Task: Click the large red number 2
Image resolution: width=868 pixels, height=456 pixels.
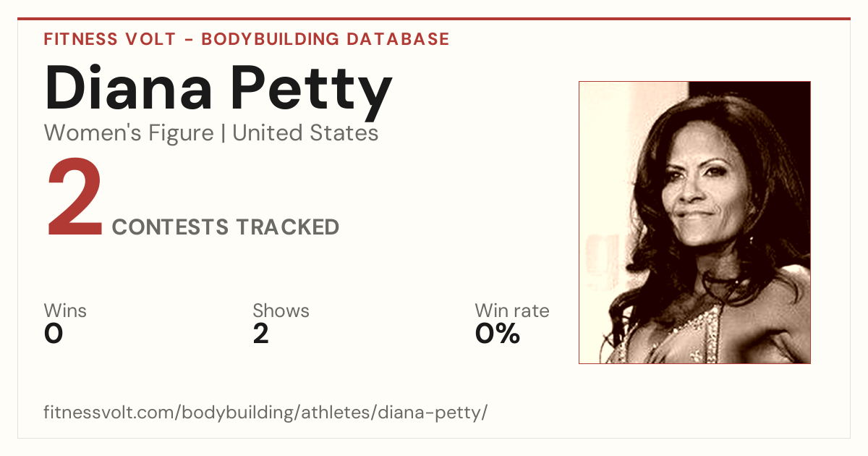Action: [x=75, y=200]
